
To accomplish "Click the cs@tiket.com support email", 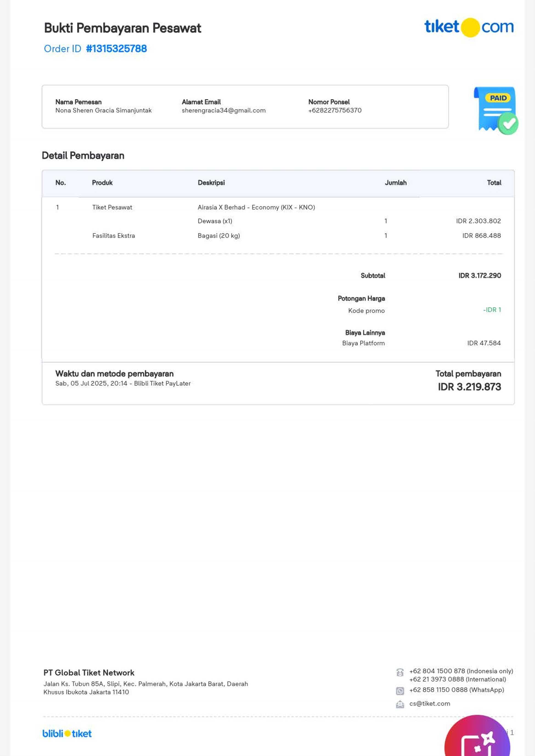I will click(429, 704).
